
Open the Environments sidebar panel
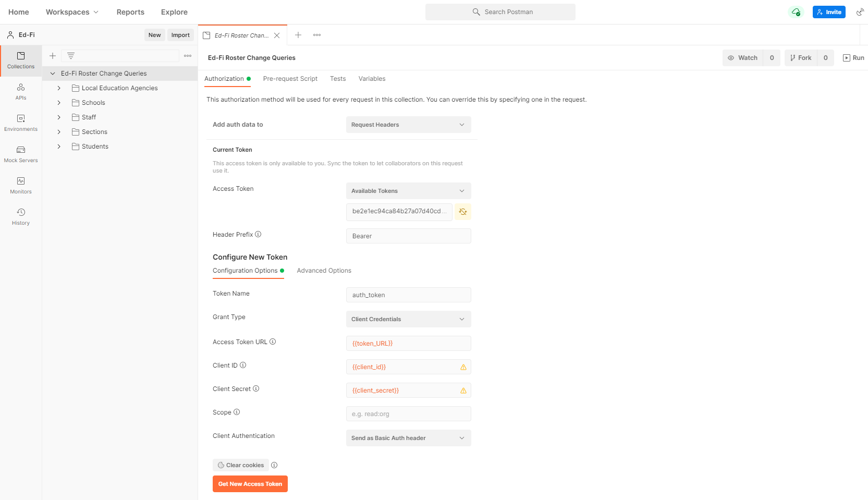point(21,123)
